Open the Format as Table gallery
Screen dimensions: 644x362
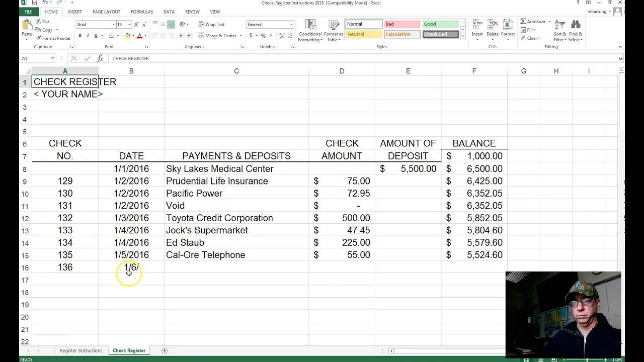click(333, 31)
